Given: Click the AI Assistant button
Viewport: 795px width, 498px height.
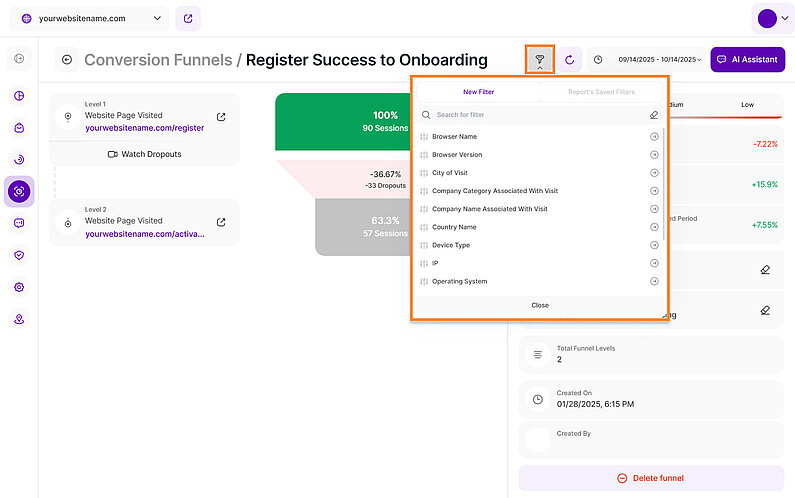Looking at the screenshot, I should (x=747, y=60).
